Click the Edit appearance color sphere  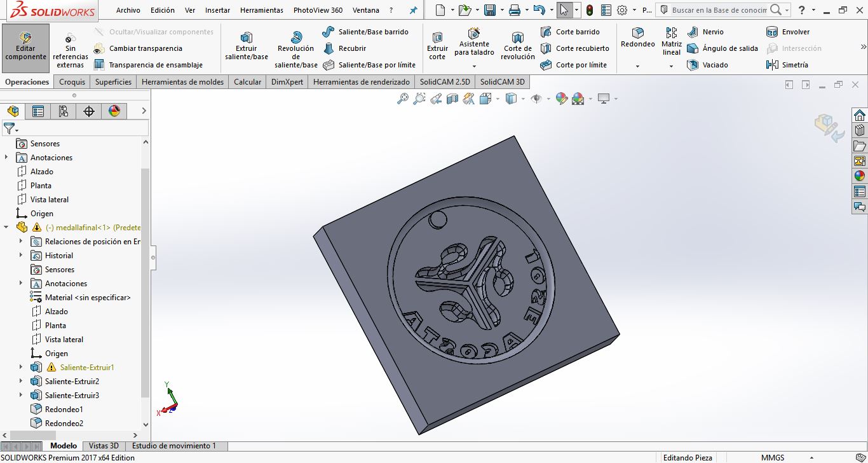561,99
